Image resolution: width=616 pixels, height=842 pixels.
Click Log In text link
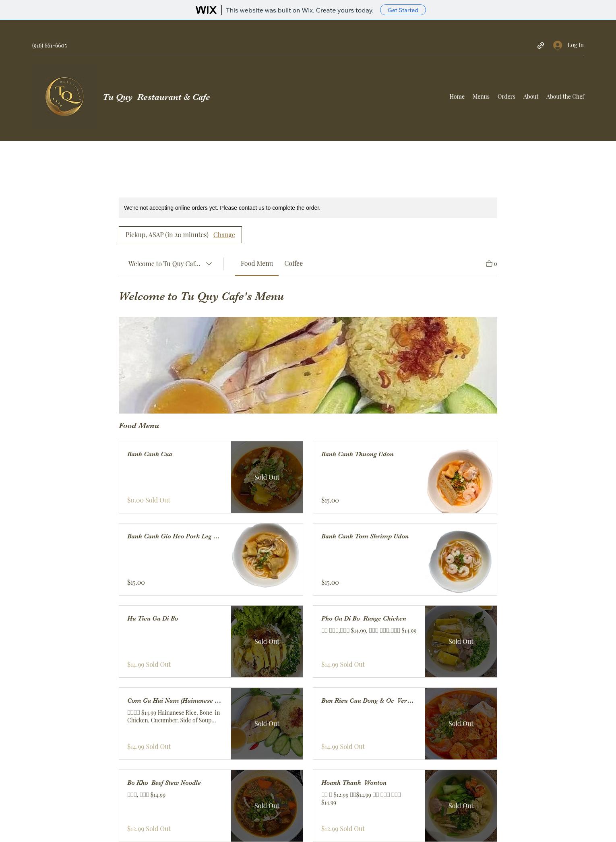(576, 45)
